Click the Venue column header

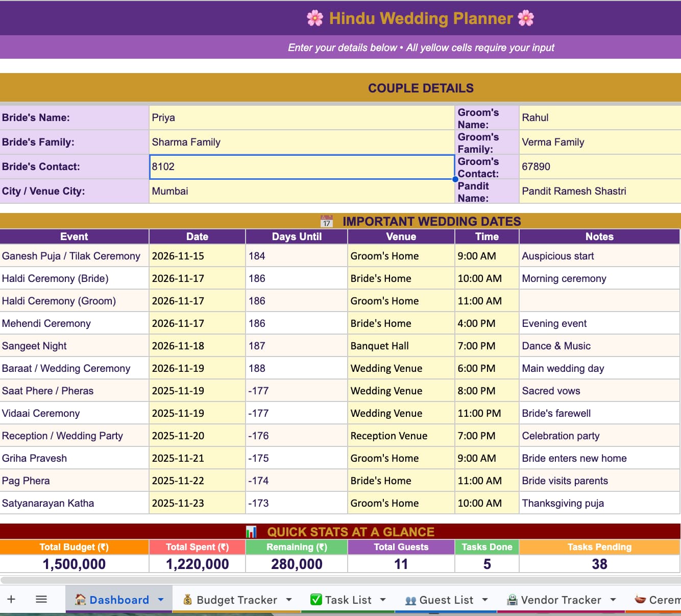(401, 236)
